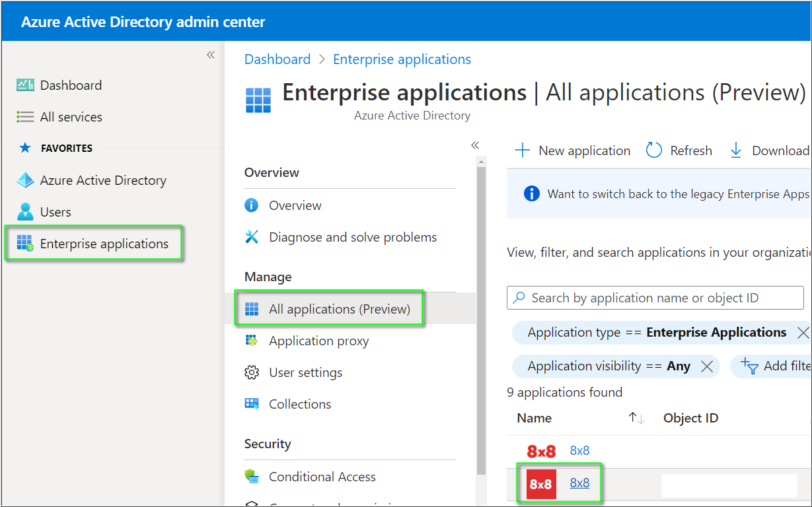Open User settings
This screenshot has width=812, height=507.
coord(305,372)
